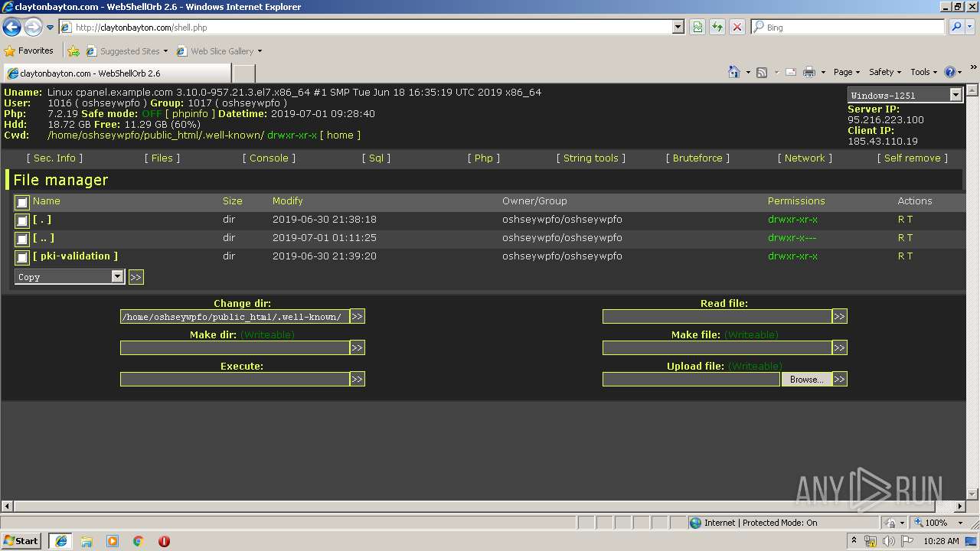Sort the table by the Modify column
The height and width of the screenshot is (551, 980).
click(x=288, y=201)
